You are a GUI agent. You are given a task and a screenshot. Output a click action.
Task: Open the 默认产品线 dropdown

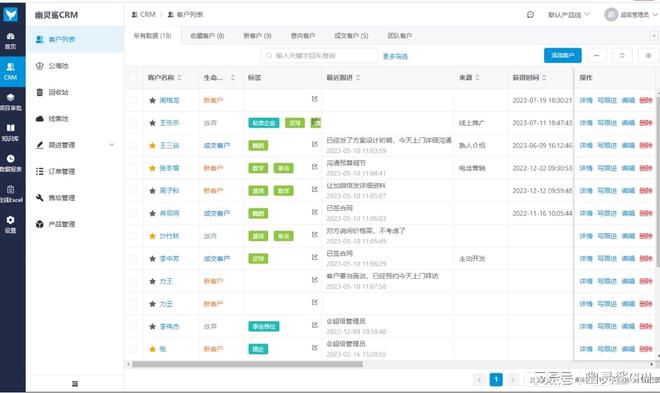569,15
